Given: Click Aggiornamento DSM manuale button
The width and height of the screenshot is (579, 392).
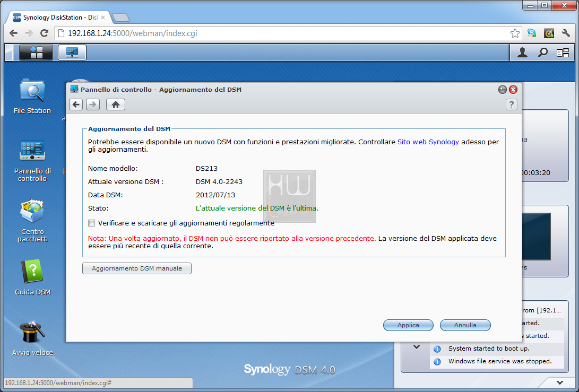Looking at the screenshot, I should pos(136,268).
